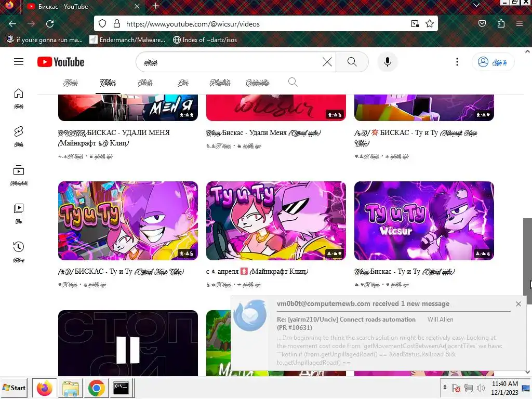Switch to the channel Live tab
Screen dimensions: 532x399
(183, 83)
